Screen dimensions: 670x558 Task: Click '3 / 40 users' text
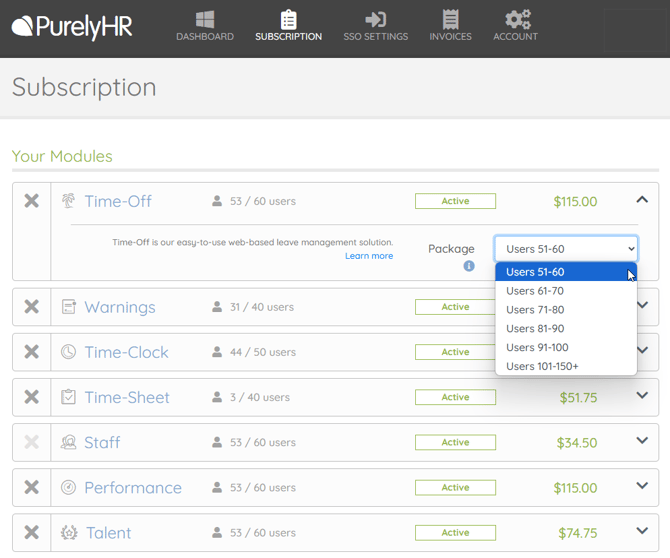pyautogui.click(x=260, y=397)
